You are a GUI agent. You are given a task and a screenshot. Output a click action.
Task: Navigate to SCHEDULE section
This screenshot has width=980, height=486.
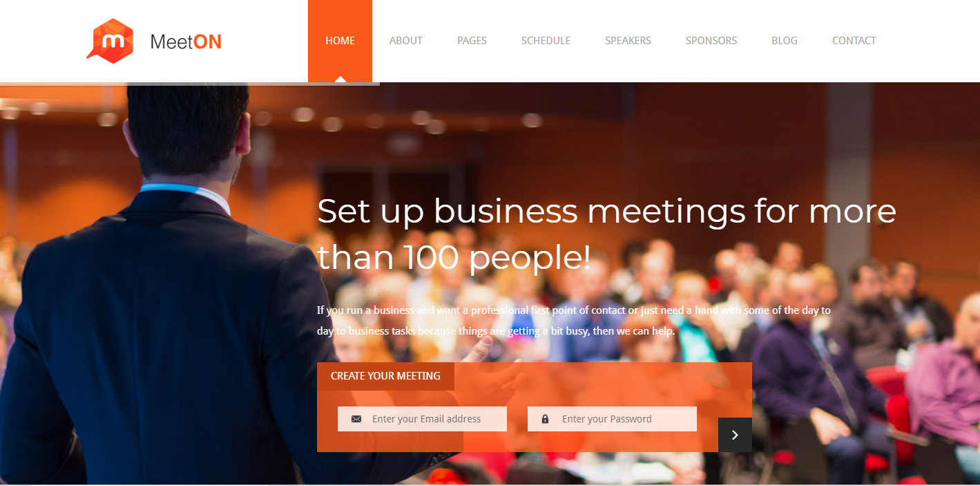[x=546, y=41]
